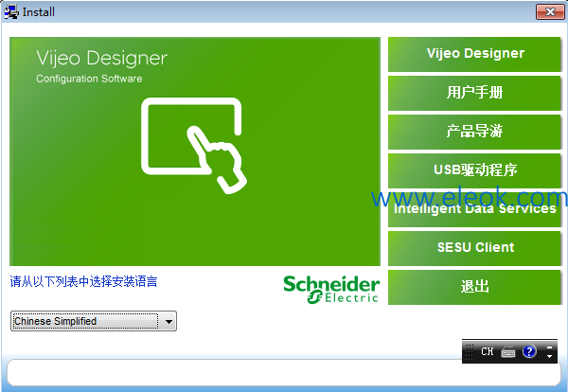Exit the installer via 退出 button

(474, 287)
